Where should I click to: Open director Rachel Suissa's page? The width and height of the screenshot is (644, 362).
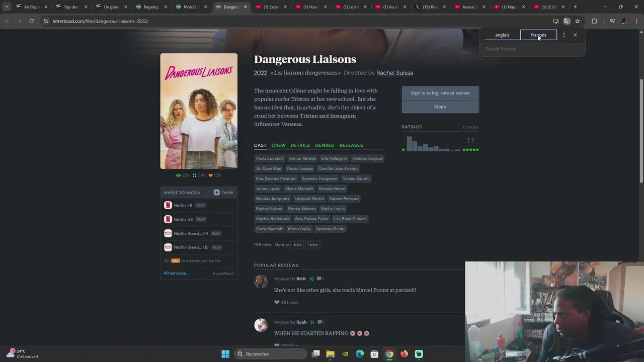coord(394,73)
